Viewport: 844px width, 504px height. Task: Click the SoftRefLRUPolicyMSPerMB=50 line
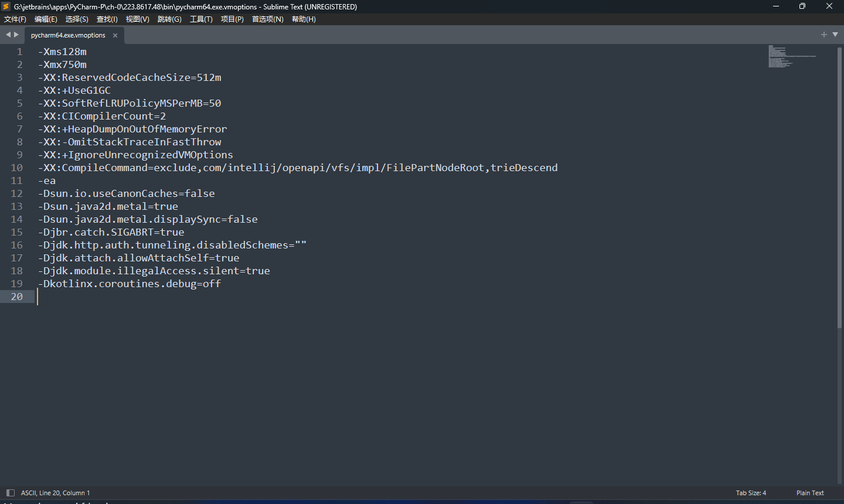pyautogui.click(x=130, y=103)
